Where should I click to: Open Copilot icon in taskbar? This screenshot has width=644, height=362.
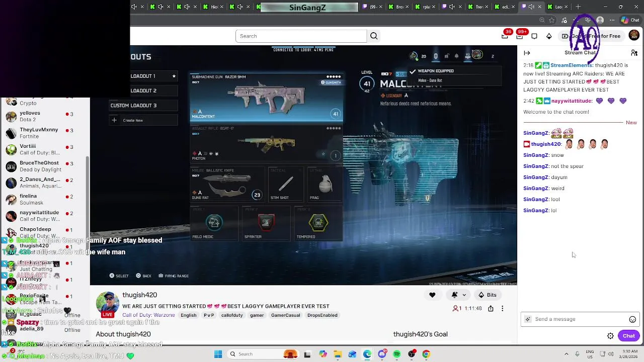pyautogui.click(x=323, y=354)
